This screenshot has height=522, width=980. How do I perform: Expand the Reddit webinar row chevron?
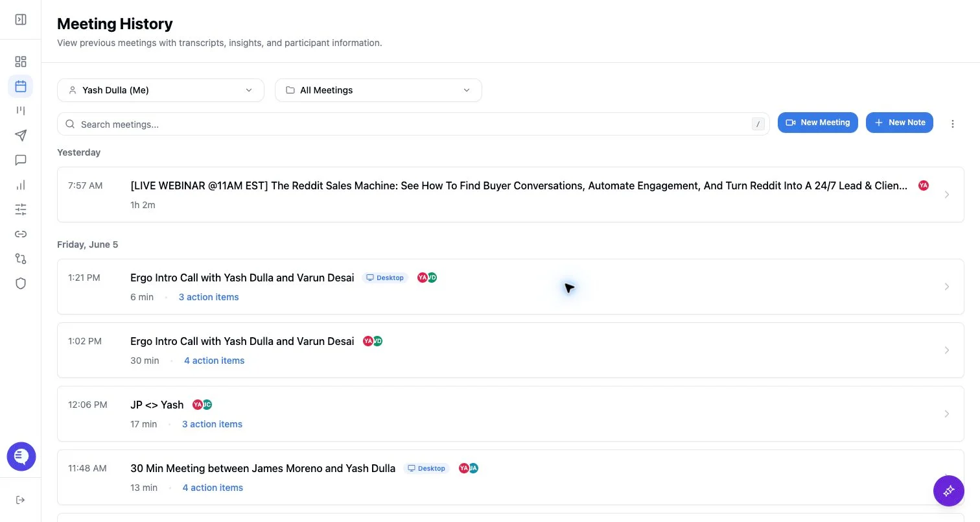coord(947,195)
